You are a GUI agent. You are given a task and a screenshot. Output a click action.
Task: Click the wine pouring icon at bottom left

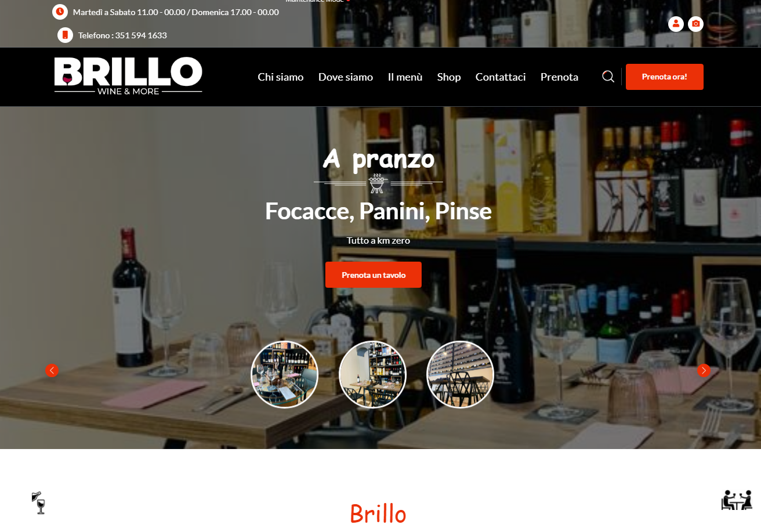click(x=39, y=503)
